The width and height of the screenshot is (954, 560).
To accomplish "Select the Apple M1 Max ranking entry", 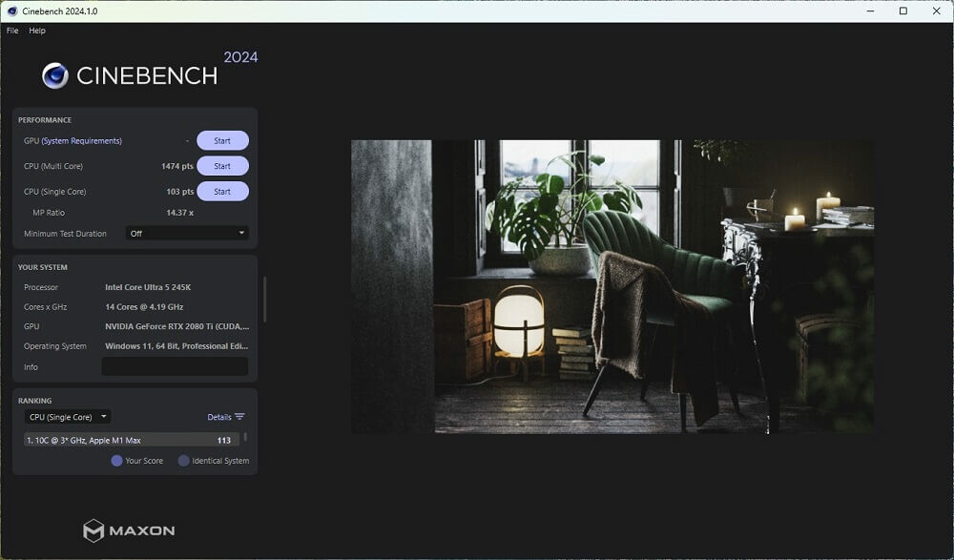I will pyautogui.click(x=131, y=440).
